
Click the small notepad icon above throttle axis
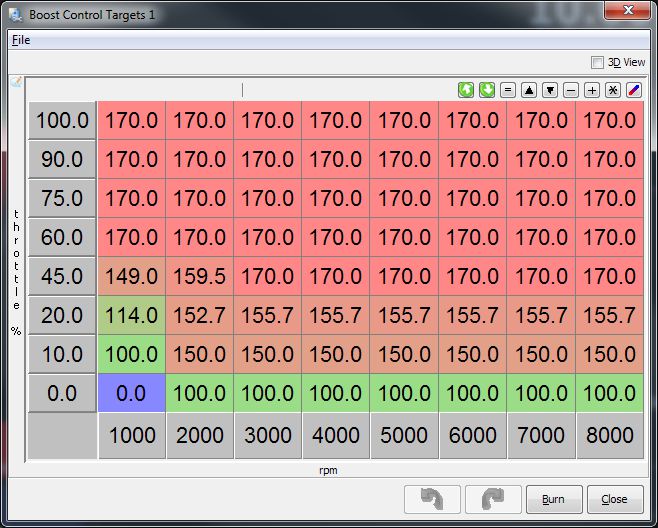coord(16,82)
